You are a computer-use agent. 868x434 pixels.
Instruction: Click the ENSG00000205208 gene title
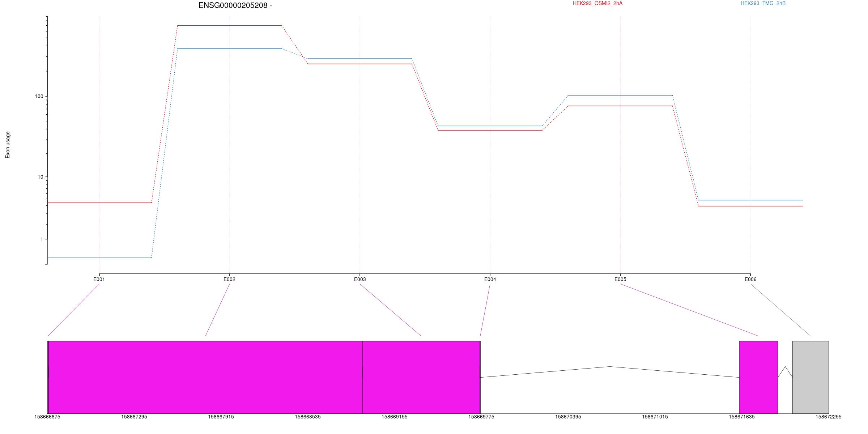pyautogui.click(x=235, y=5)
